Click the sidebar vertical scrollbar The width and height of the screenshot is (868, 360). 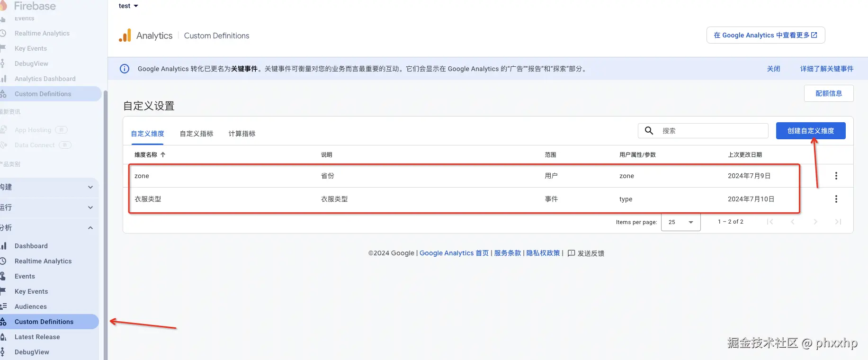click(x=106, y=225)
